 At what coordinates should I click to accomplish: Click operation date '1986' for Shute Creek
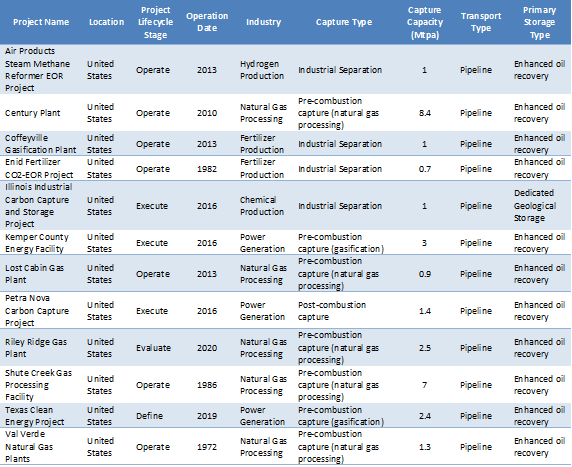click(207, 385)
